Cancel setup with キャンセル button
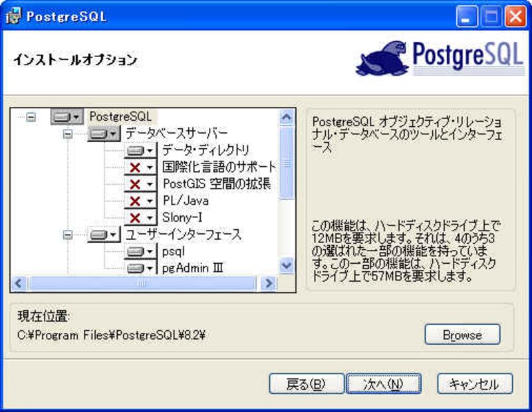 [475, 384]
